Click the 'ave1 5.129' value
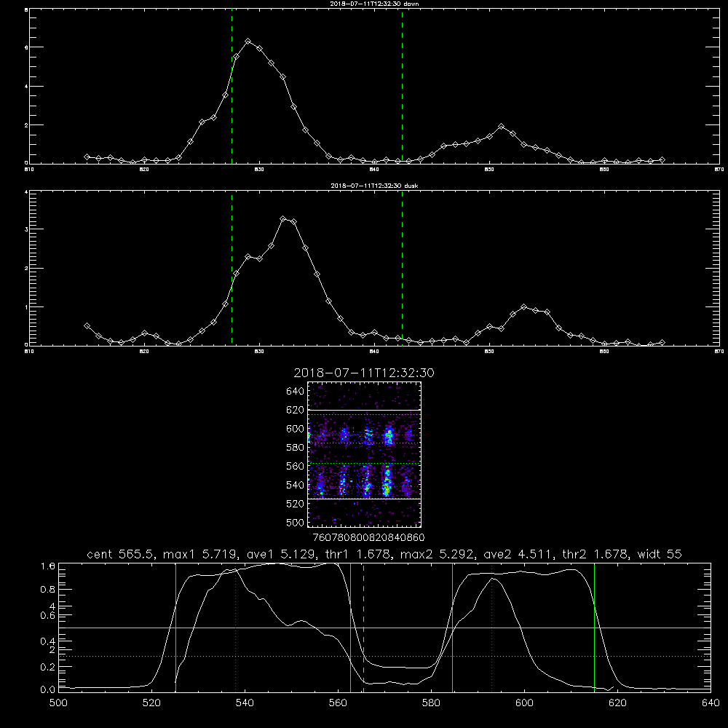Image resolution: width=728 pixels, height=728 pixels. point(281,554)
